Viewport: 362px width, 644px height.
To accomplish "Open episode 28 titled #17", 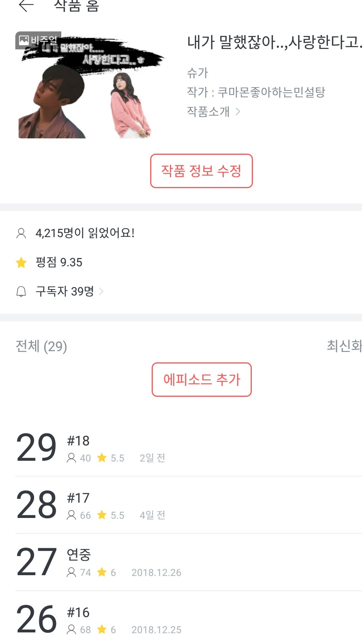I will pos(187,505).
